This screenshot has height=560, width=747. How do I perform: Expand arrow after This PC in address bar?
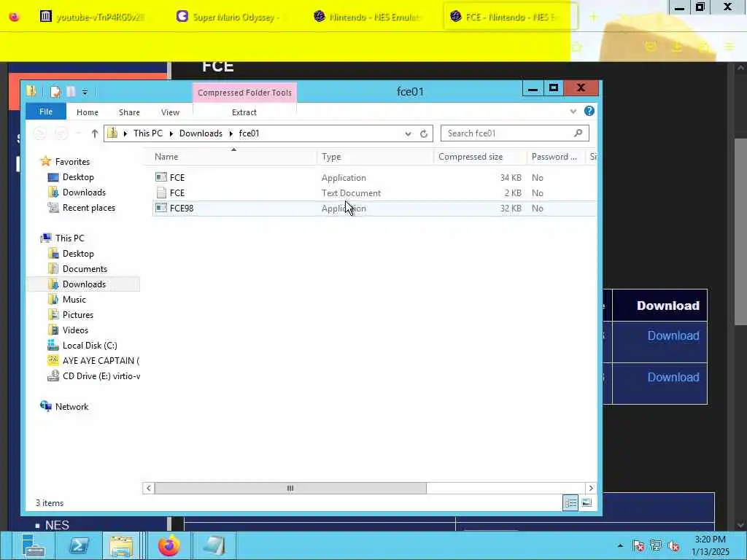pos(171,134)
